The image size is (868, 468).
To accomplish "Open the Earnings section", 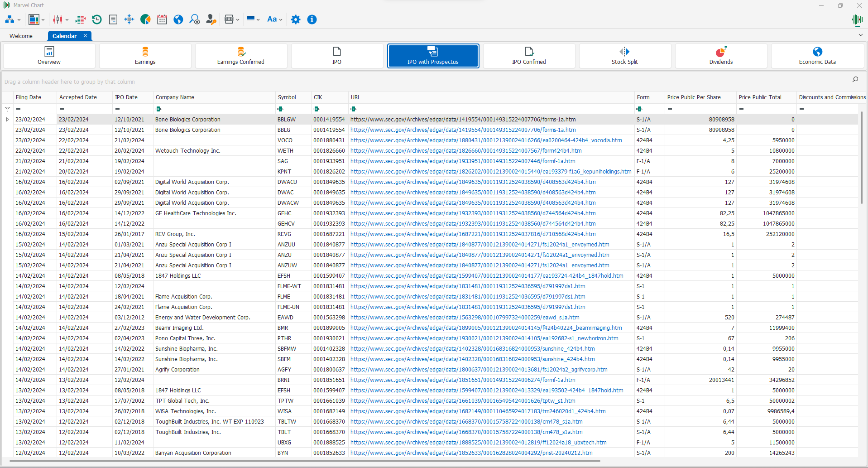I will tap(145, 56).
